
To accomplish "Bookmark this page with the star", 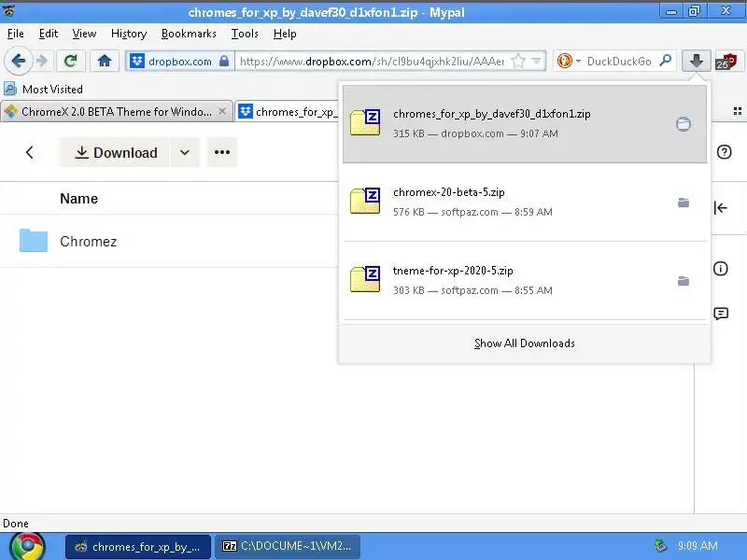I will tap(518, 61).
